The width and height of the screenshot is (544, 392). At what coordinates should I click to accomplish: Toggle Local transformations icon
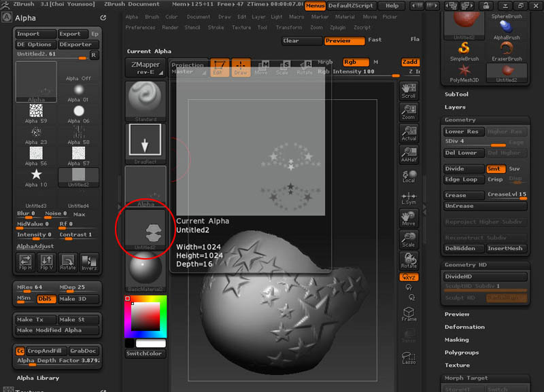click(x=409, y=176)
